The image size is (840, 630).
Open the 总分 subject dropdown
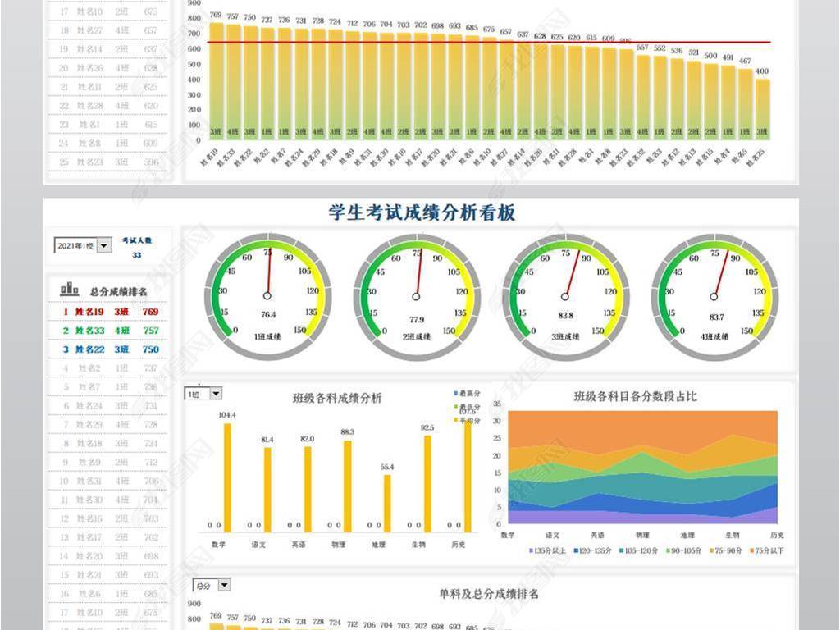(225, 585)
